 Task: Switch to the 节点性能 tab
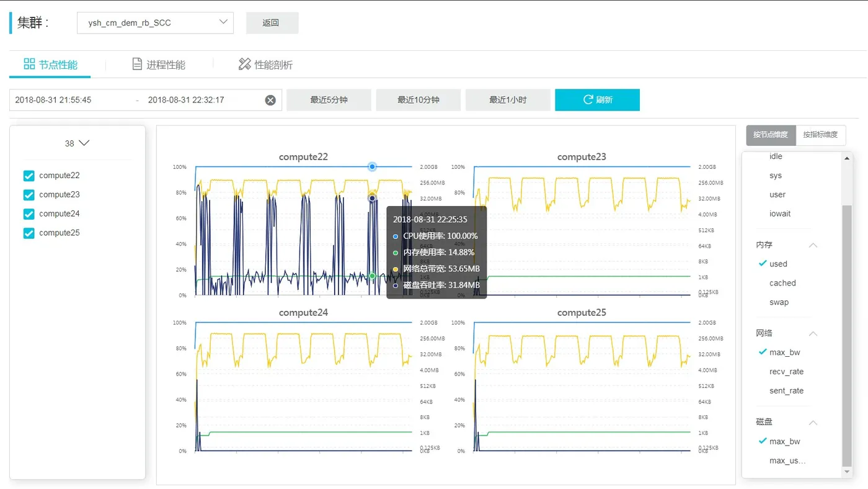click(x=50, y=65)
